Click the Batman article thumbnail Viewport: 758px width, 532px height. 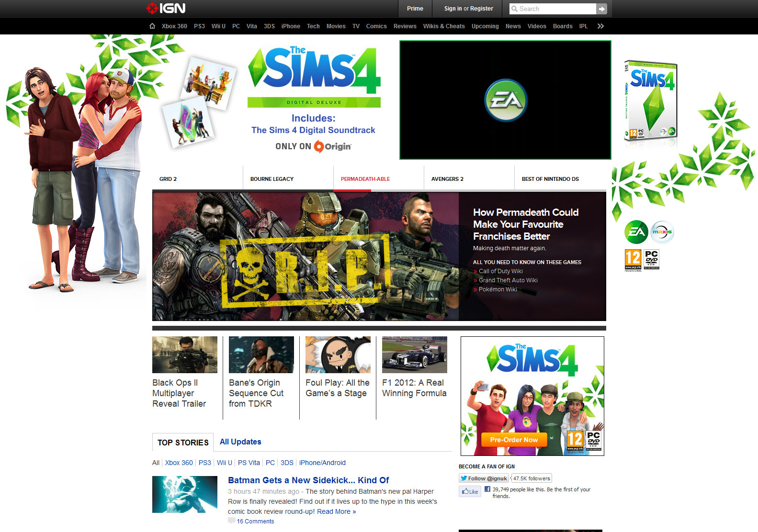pos(185,495)
